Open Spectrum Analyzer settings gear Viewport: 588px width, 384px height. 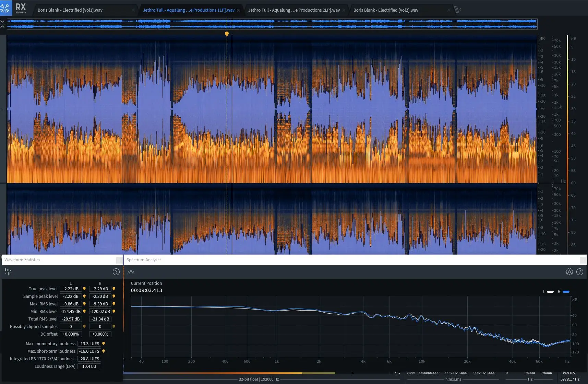pos(569,272)
